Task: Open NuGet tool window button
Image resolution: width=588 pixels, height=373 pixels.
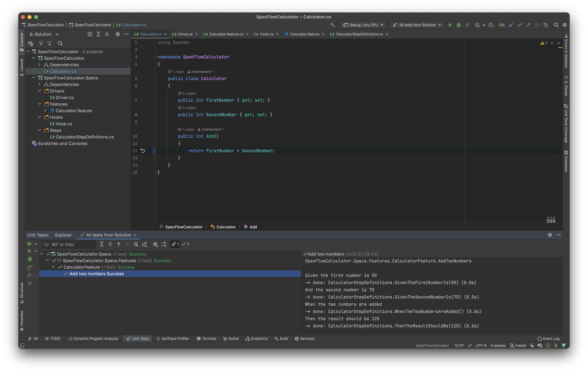Action: point(231,339)
